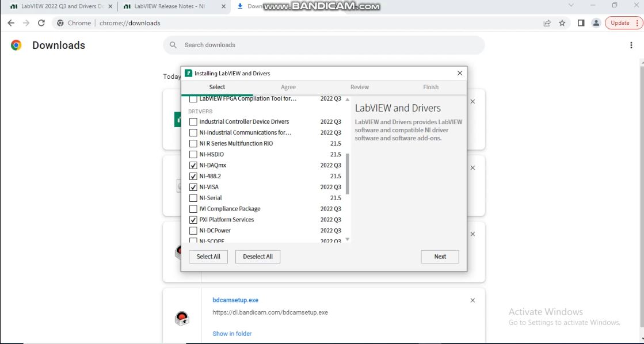This screenshot has width=644, height=344.
Task: Click the Next button in the installer
Action: point(439,257)
